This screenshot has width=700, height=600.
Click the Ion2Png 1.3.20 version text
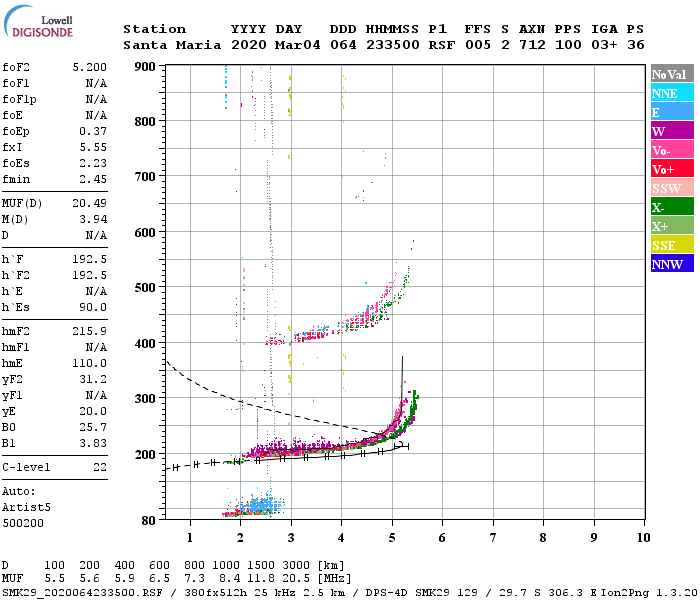(649, 593)
